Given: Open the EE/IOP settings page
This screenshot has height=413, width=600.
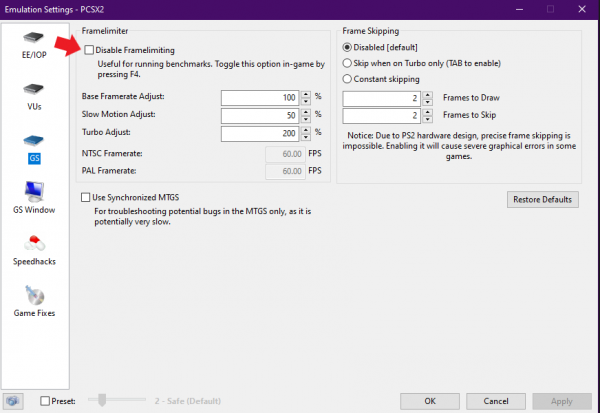Looking at the screenshot, I should point(35,47).
